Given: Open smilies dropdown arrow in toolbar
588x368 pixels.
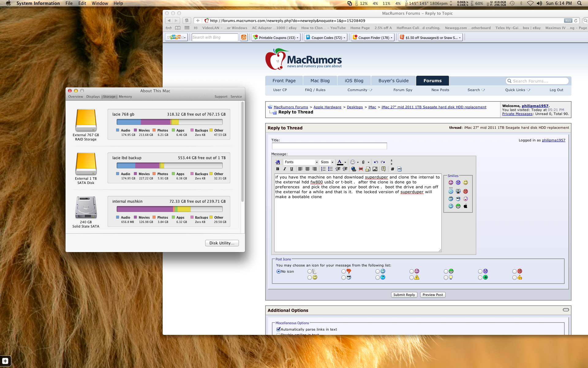Looking at the screenshot, I should click(x=358, y=162).
